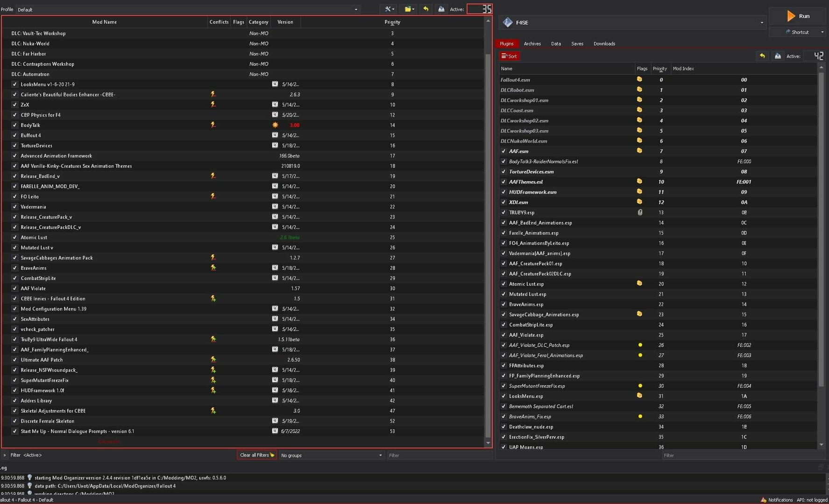Screen dimensions: 829x504
Task: Click the version warning icon on BodyTalk row
Action: pyautogui.click(x=275, y=125)
